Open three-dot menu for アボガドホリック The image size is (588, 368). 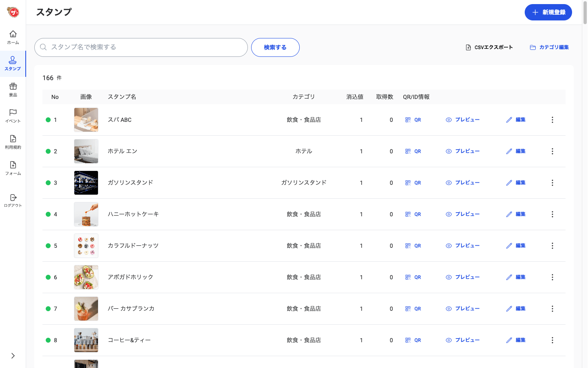(552, 277)
